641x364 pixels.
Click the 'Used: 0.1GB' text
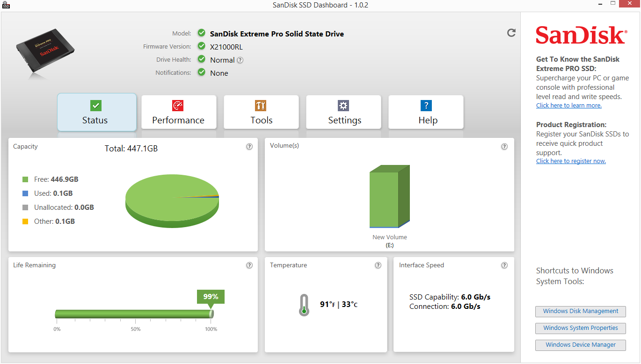coord(53,193)
